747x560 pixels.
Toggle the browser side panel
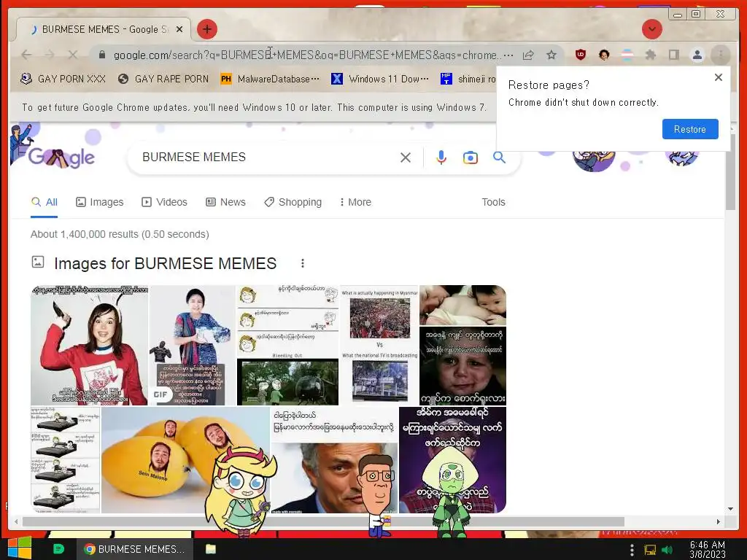[673, 55]
